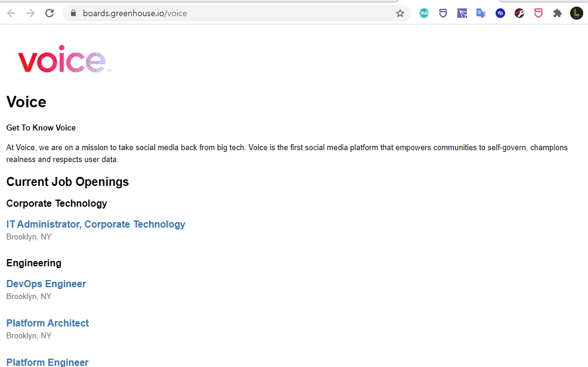Open the DevOps Engineer job listing
This screenshot has width=588, height=367.
click(46, 284)
